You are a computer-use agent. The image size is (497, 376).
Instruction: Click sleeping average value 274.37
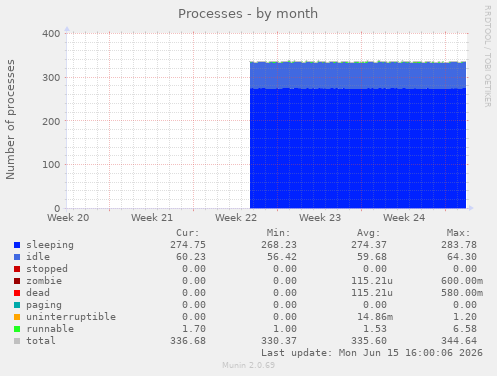coord(369,245)
